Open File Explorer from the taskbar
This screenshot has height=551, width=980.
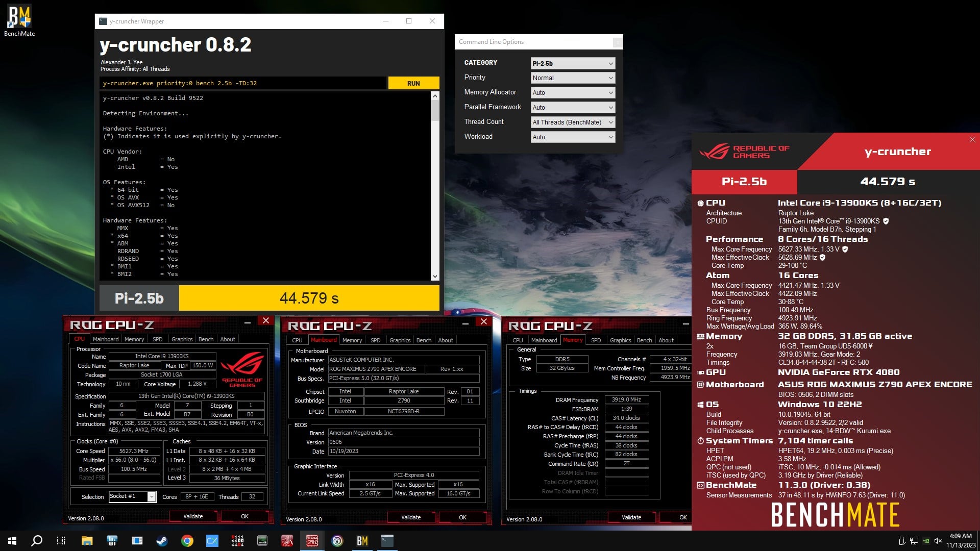(87, 541)
